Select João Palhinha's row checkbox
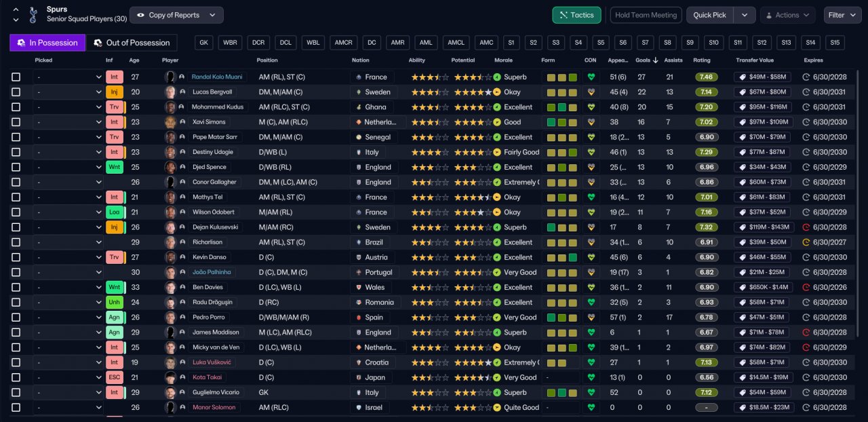This screenshot has height=422, width=868. [16, 272]
